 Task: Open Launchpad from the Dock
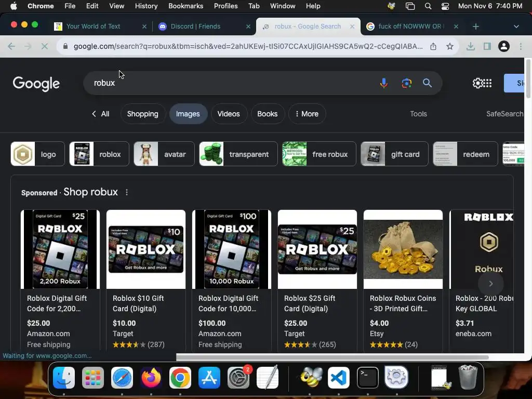[x=93, y=378]
